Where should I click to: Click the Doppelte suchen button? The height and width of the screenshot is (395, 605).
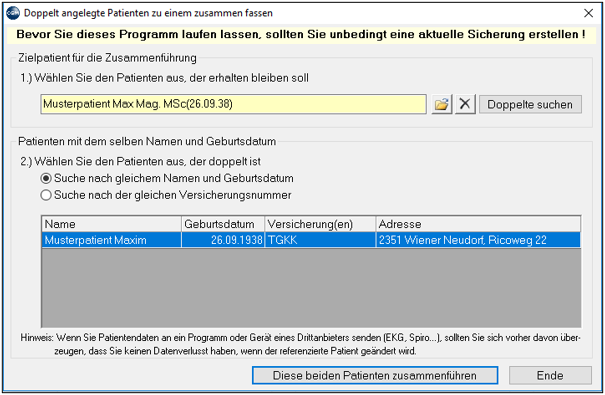tap(530, 105)
